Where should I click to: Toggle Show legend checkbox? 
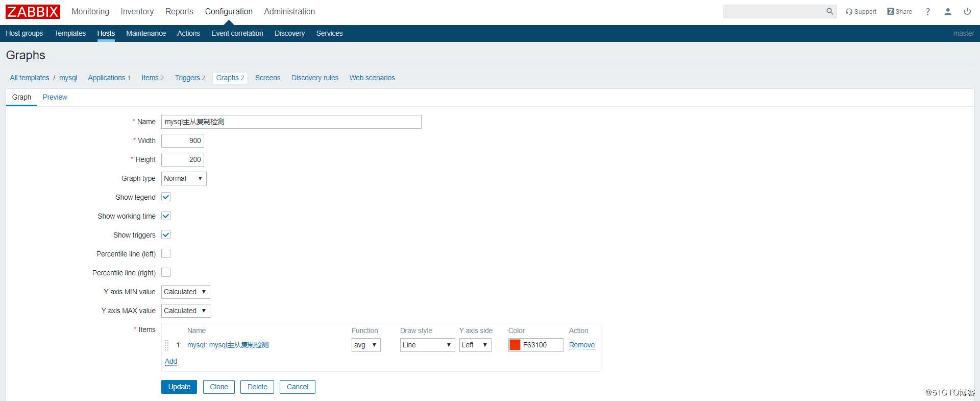point(166,197)
